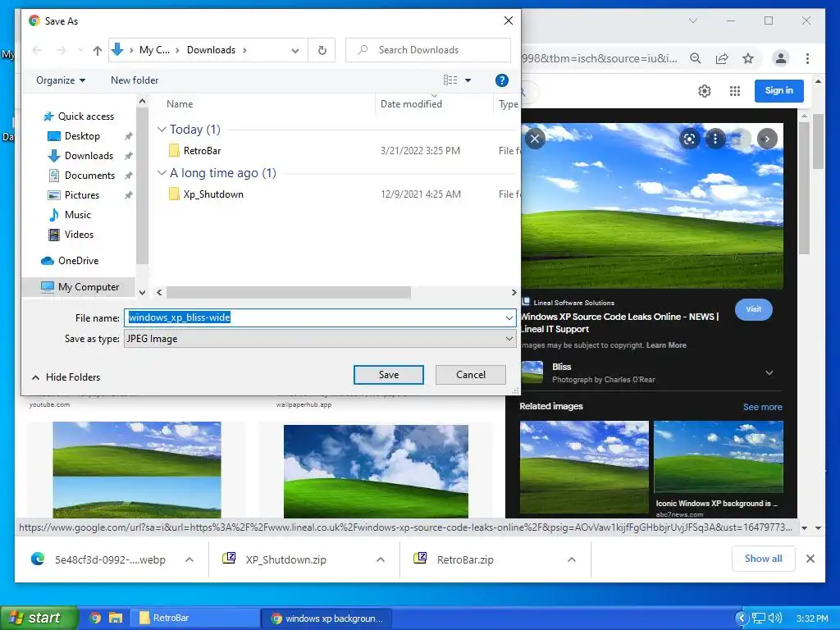
Task: Open Chrome three-dot menu
Action: 807,58
